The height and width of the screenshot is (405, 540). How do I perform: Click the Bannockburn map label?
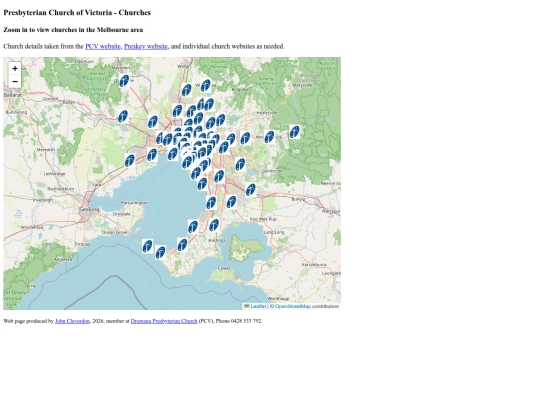tap(61, 189)
